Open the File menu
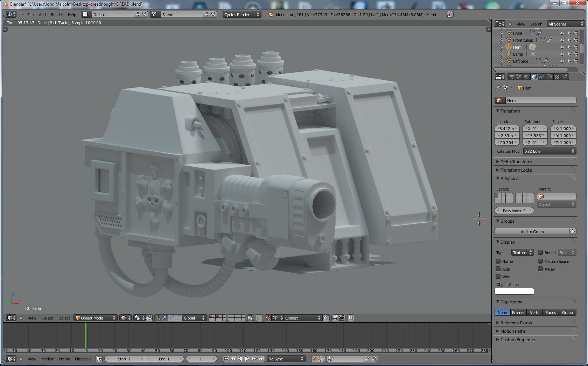Viewport: 588px width, 366px height. [30, 15]
